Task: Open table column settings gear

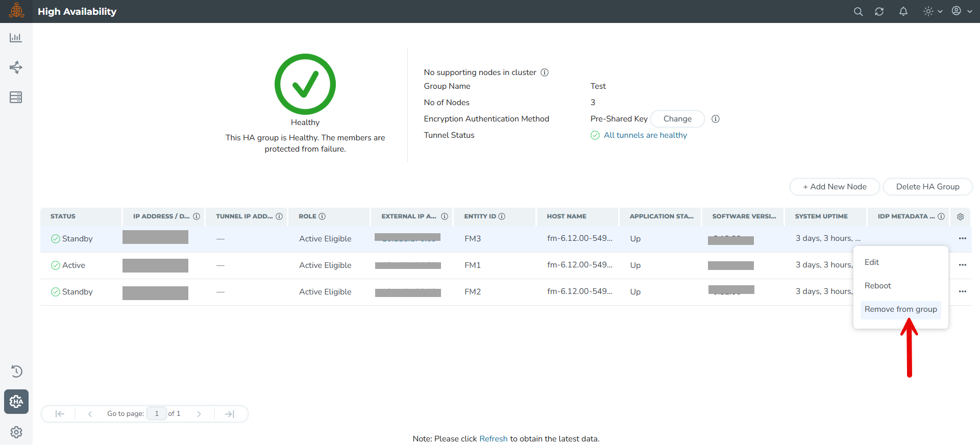Action: [960, 217]
